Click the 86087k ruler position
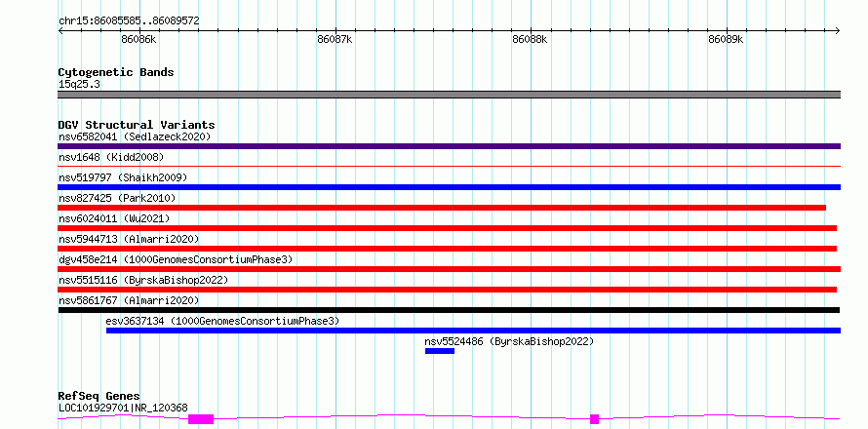 tap(335, 39)
